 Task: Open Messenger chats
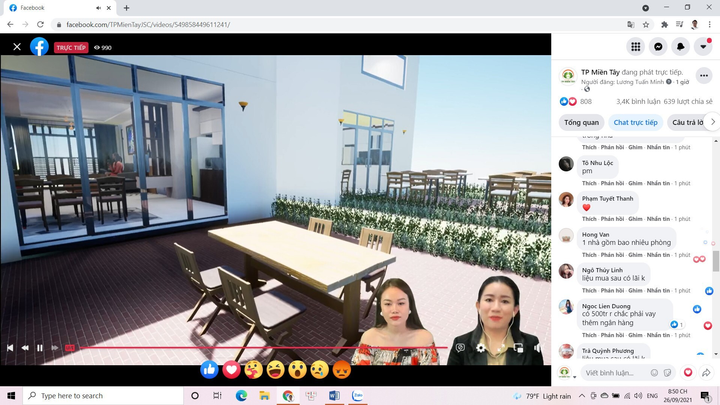tap(658, 47)
